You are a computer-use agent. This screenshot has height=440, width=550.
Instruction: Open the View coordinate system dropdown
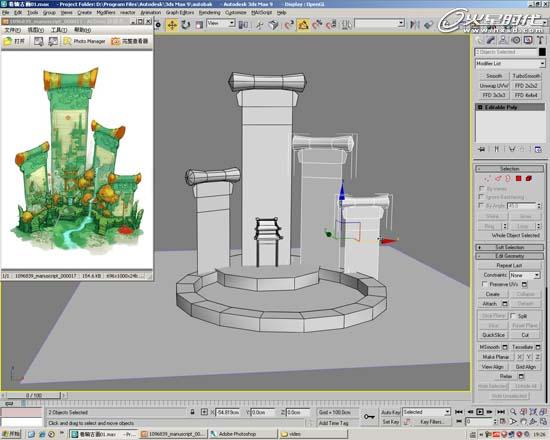[x=221, y=24]
